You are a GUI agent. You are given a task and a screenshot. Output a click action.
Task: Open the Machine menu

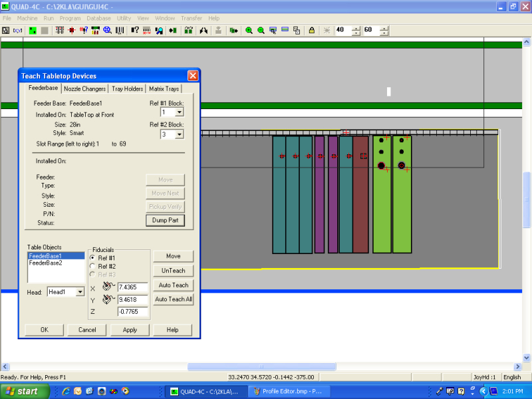pyautogui.click(x=27, y=19)
